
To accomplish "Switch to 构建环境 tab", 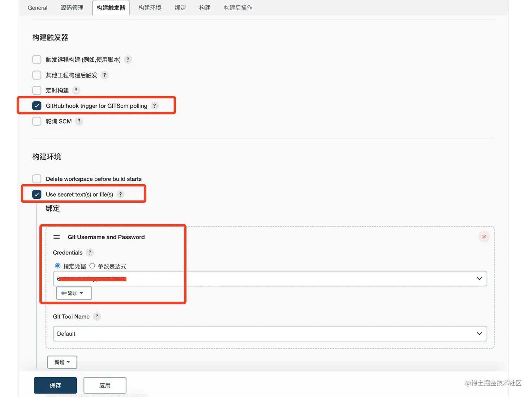I will pyautogui.click(x=150, y=8).
